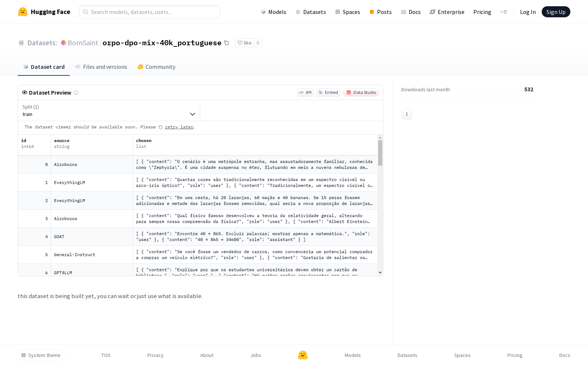This screenshot has height=368, width=588.
Task: Open the TOS footer link
Action: pos(106,355)
